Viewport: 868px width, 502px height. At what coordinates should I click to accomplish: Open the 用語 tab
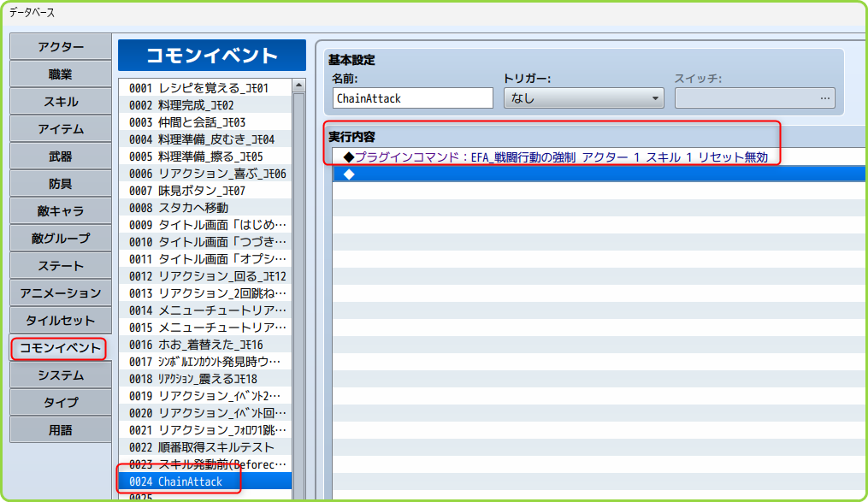61,430
